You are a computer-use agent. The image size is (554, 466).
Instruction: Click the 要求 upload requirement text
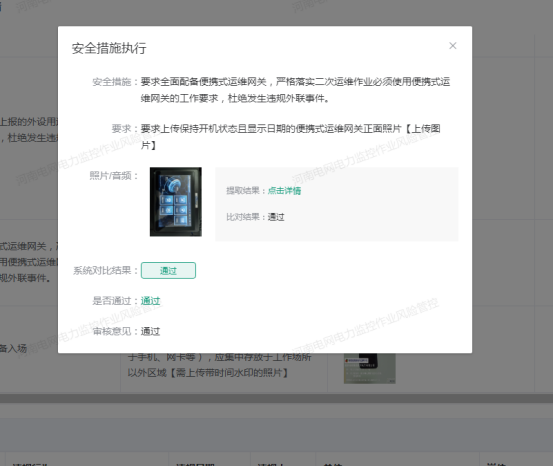(290, 137)
